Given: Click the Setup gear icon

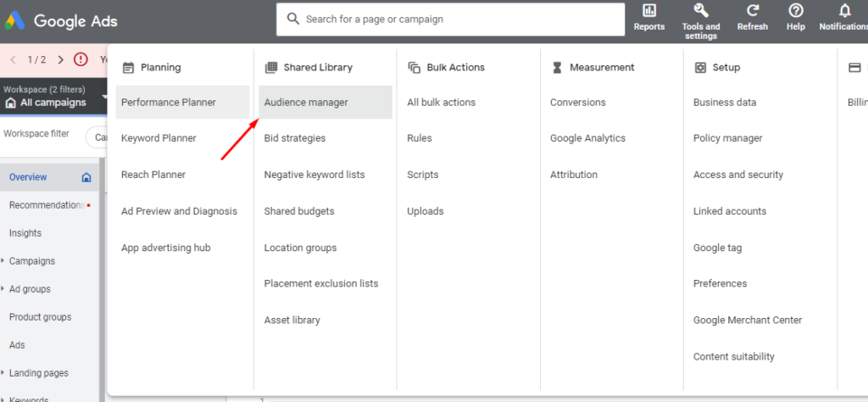Looking at the screenshot, I should 700,68.
